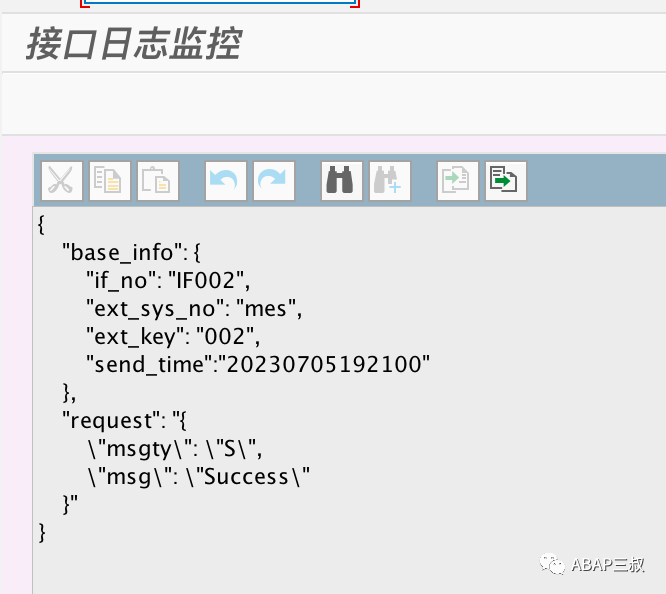Click the 接口日志监控 title text
Viewport: 666px width, 594px height.
pyautogui.click(x=134, y=44)
